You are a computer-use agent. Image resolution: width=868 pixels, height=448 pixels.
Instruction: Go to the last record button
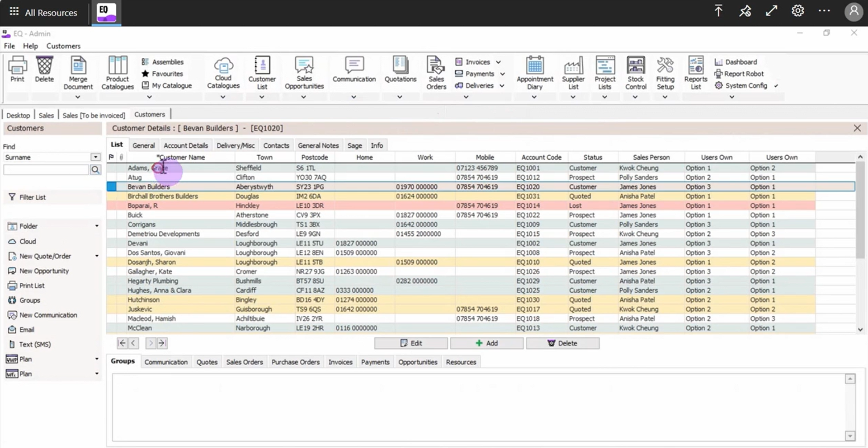pos(162,343)
